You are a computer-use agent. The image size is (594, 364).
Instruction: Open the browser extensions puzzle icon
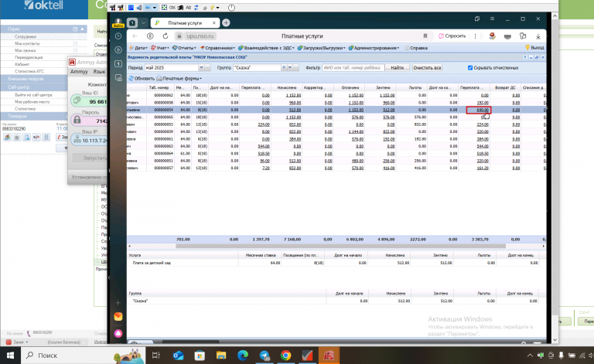(x=523, y=36)
